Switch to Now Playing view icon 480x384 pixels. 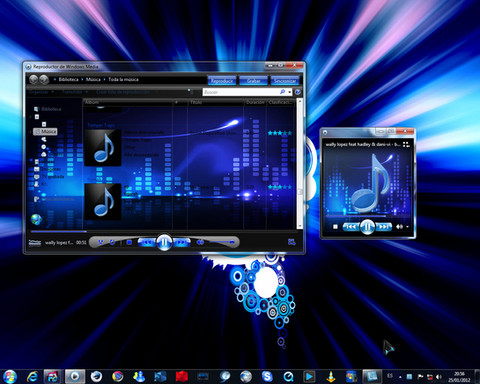tap(292, 242)
